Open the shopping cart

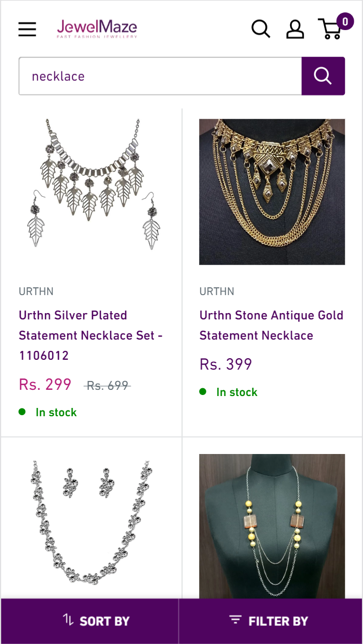(x=331, y=29)
